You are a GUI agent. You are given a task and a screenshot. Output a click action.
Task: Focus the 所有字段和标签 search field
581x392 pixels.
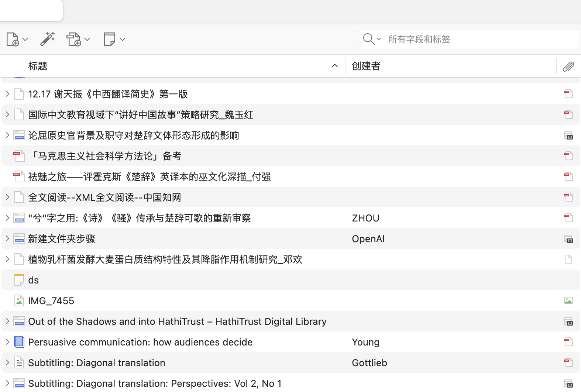pos(480,39)
